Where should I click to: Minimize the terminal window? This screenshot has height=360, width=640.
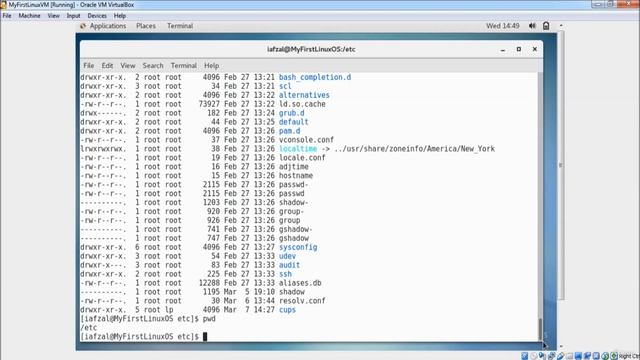click(503, 49)
